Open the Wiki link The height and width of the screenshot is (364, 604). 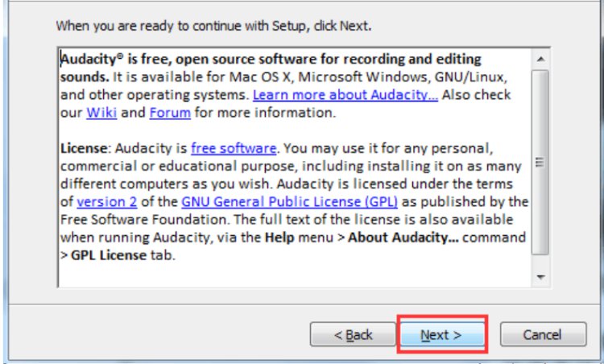[x=101, y=113]
